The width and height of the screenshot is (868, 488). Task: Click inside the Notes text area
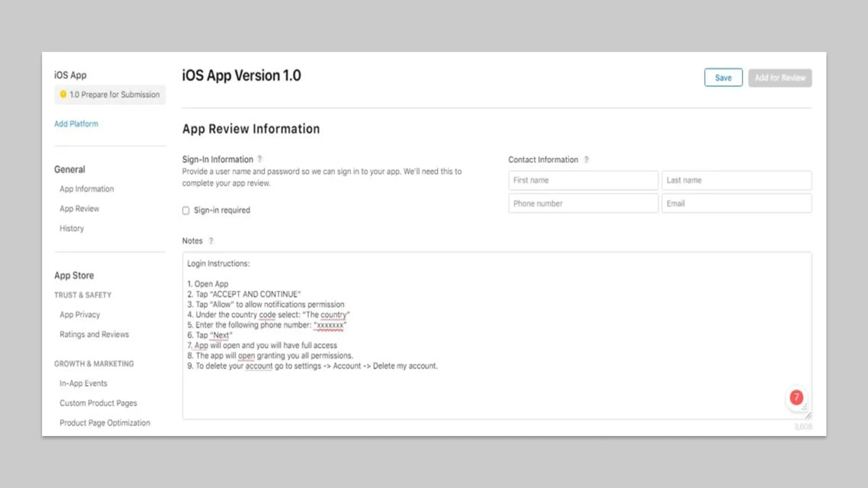[x=497, y=336]
